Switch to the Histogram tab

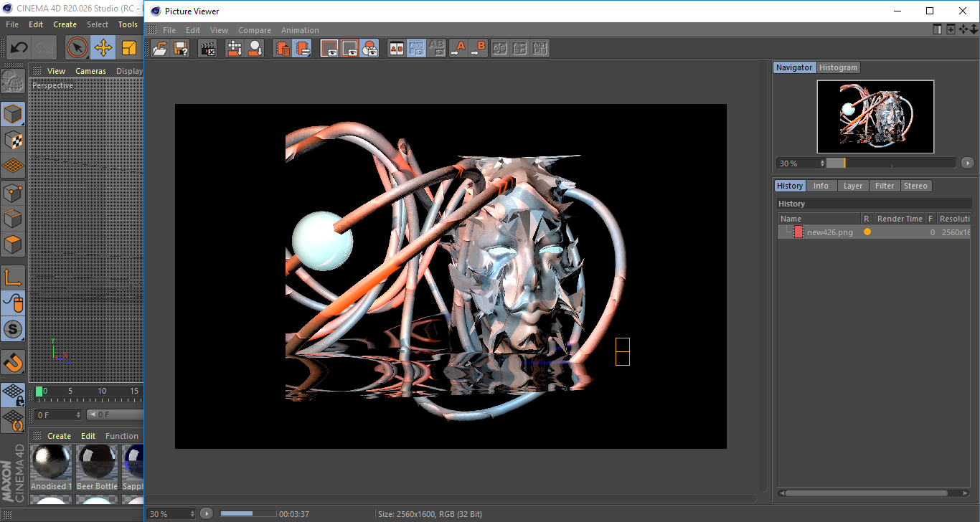[838, 67]
